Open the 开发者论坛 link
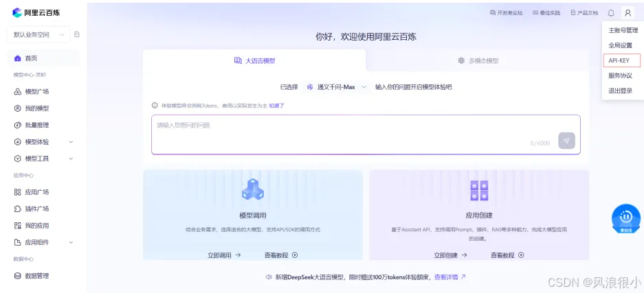644x293 pixels. 507,13
